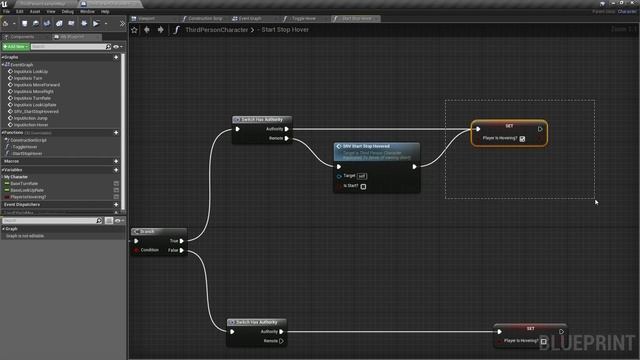Click the Class Settings toolbar icon
Image resolution: width=640 pixels, height=360 pixels.
pos(59,24)
